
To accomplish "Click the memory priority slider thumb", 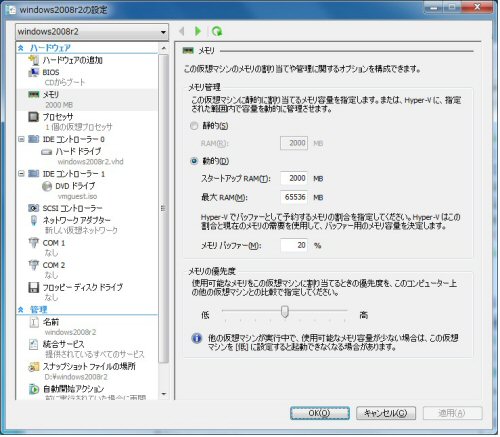I will coord(285,312).
